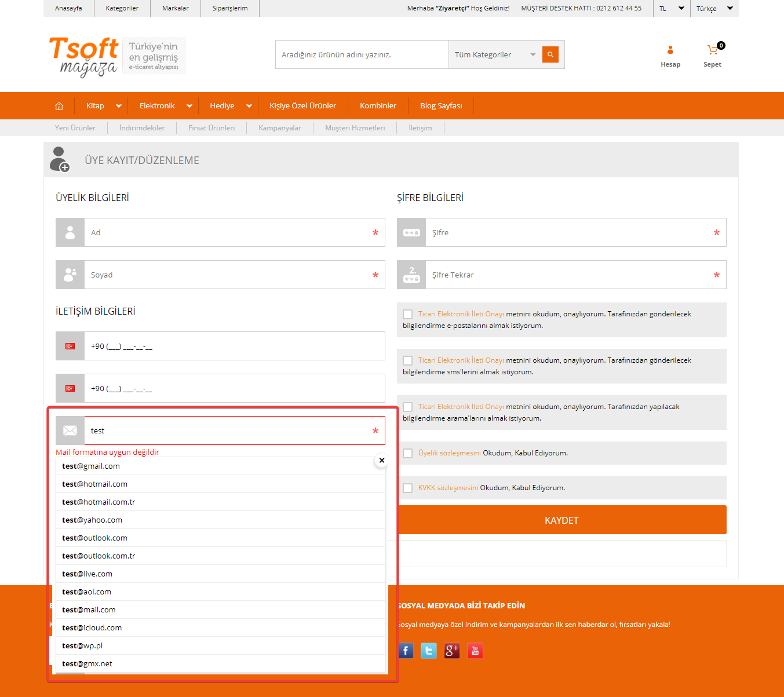
Task: Check KVKK sözleşmesini acceptance checkbox
Action: (x=408, y=488)
